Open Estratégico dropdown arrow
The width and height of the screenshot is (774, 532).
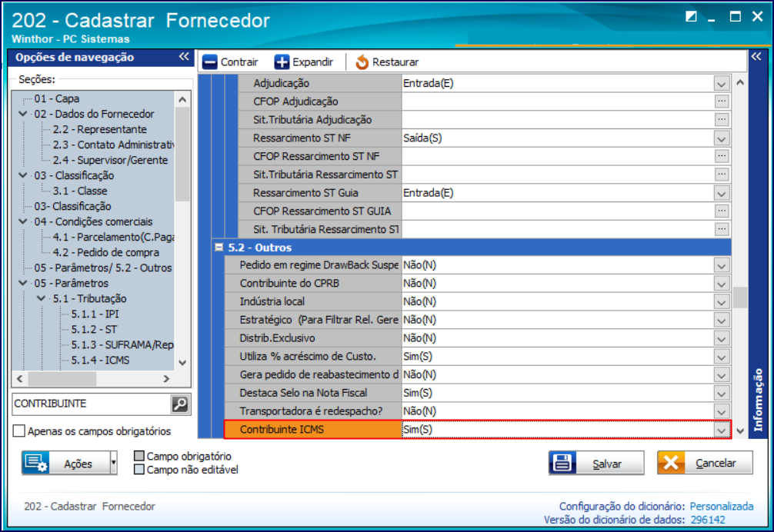[722, 320]
